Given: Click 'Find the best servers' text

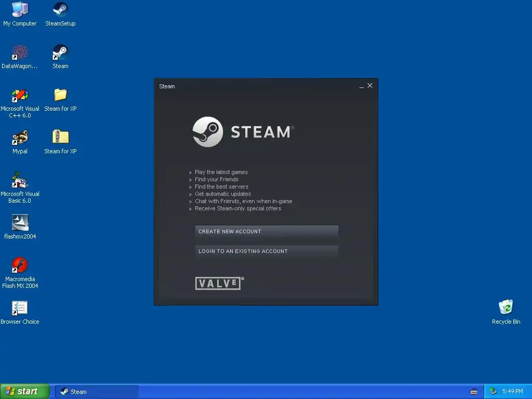Looking at the screenshot, I should [x=221, y=187].
